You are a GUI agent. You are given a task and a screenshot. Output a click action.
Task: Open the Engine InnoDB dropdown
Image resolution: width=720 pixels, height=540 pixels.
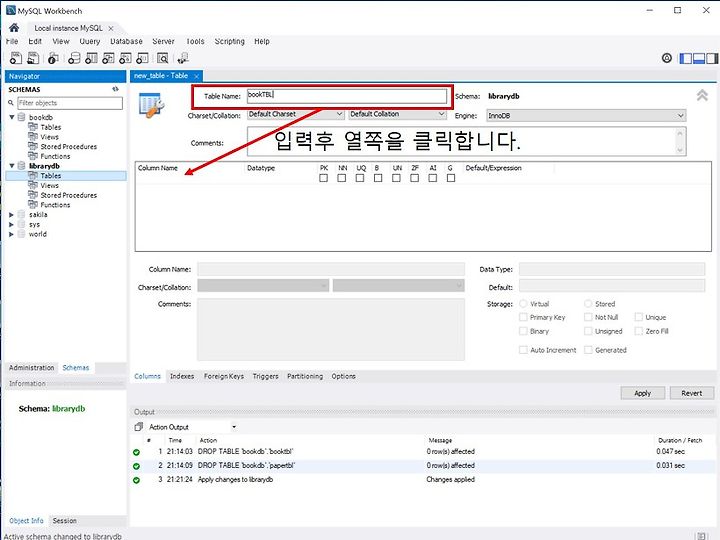pos(586,116)
